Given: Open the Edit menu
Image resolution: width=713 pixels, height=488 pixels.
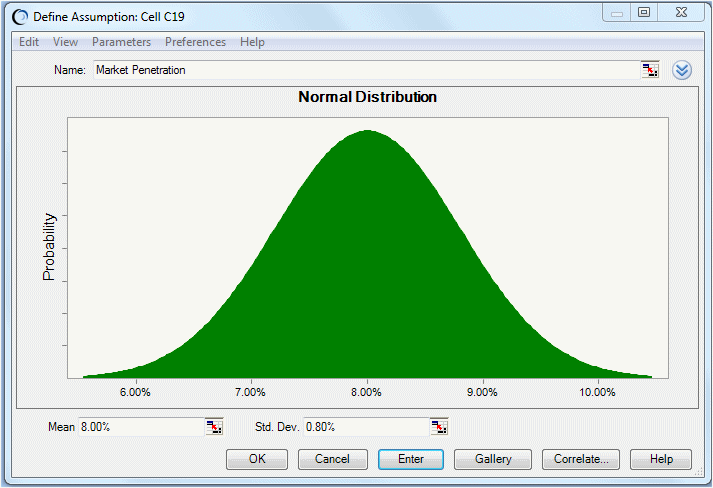Looking at the screenshot, I should click(29, 42).
